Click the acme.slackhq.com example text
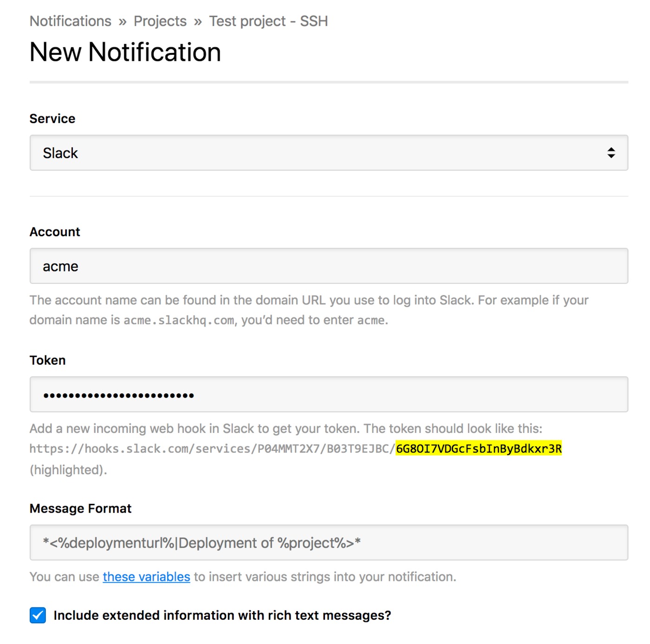 coord(179,320)
